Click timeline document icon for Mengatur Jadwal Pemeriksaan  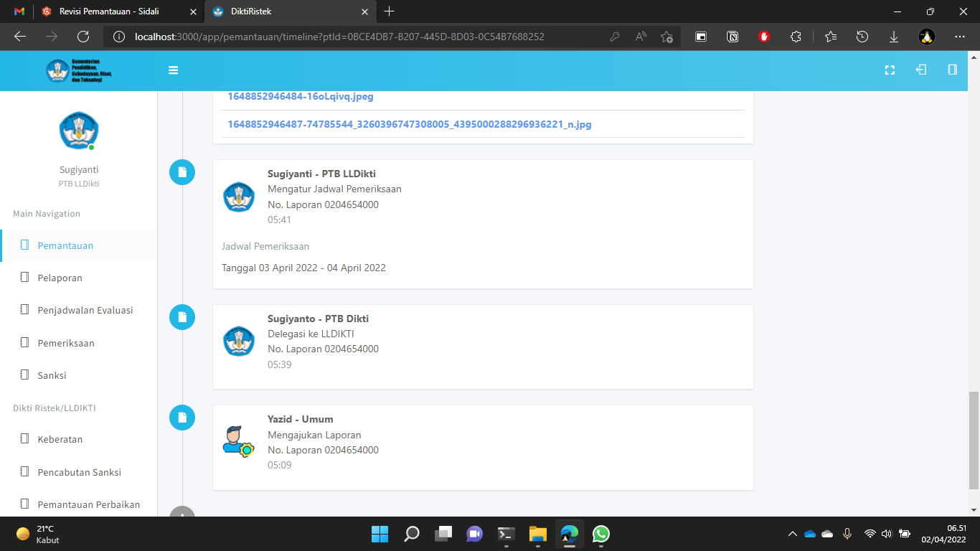point(182,172)
